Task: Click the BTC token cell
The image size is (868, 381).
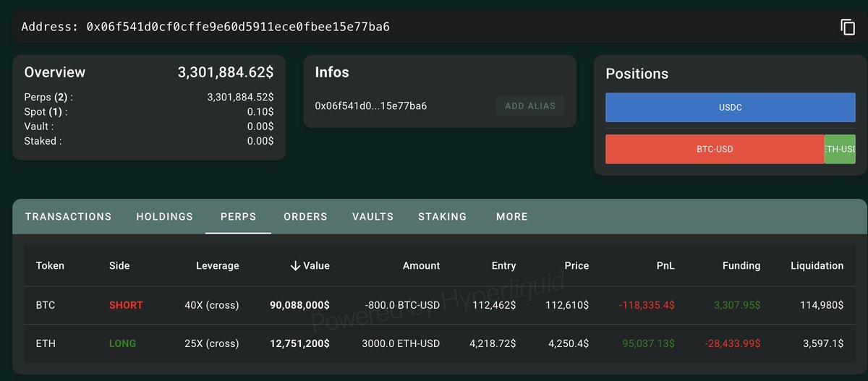Action: [x=46, y=305]
